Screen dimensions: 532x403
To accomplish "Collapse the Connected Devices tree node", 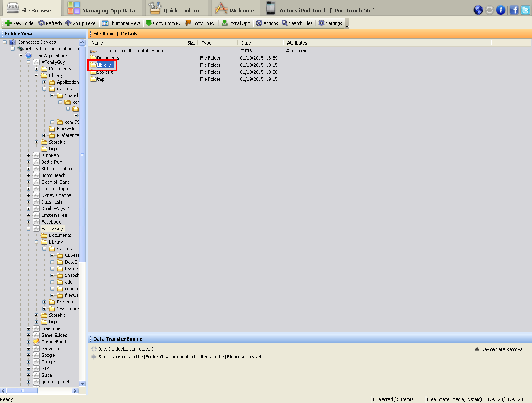I will (x=5, y=42).
